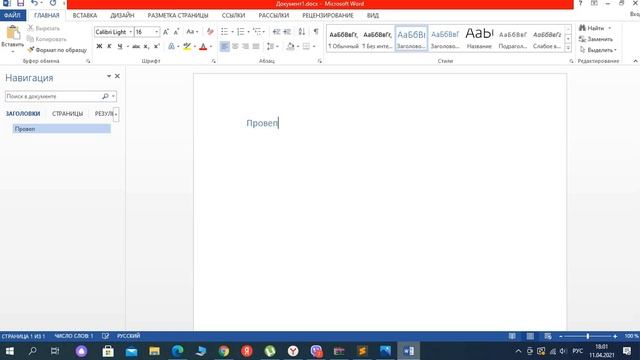Screen dimensions: 640x360
Task: Open the ФАЙЛ tab
Action: [x=13, y=16]
